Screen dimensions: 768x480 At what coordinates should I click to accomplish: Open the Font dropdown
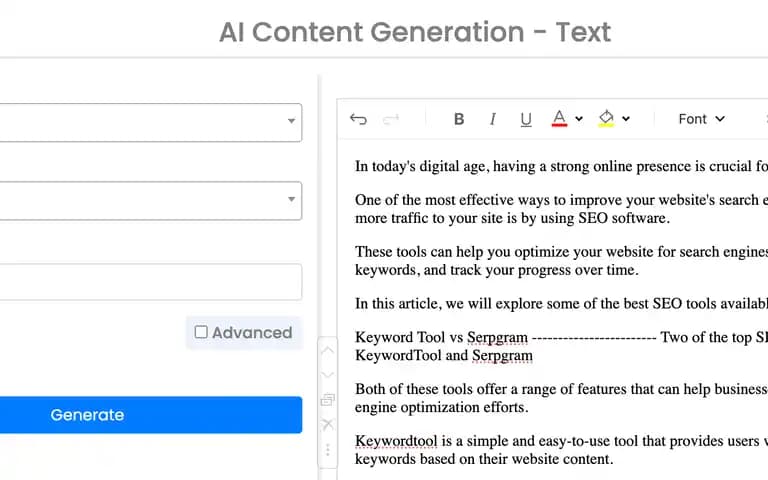[x=701, y=119]
